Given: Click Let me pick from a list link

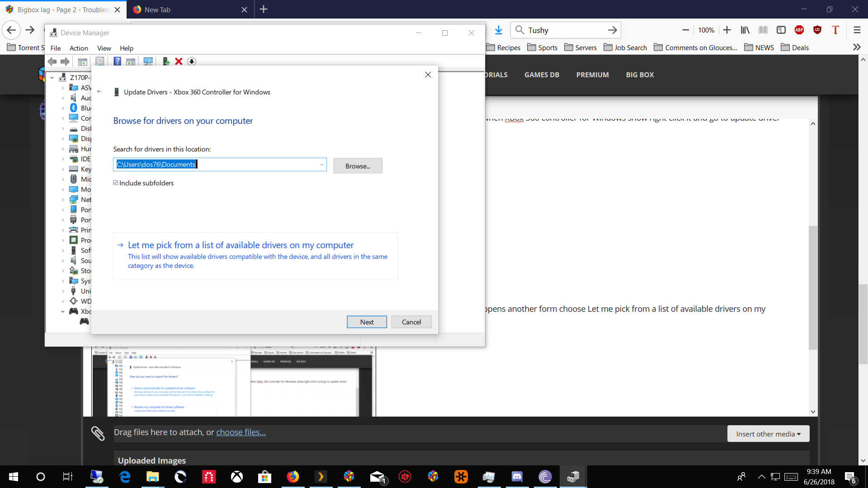Looking at the screenshot, I should tap(241, 245).
